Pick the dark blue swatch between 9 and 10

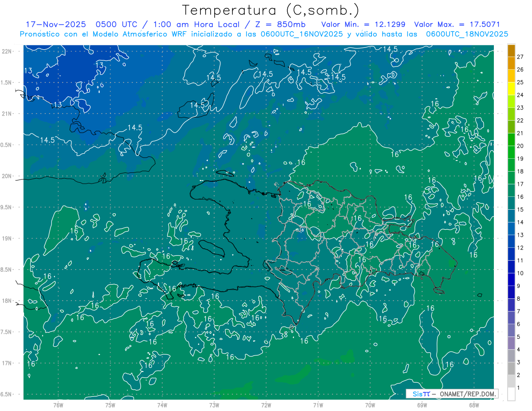(x=512, y=280)
